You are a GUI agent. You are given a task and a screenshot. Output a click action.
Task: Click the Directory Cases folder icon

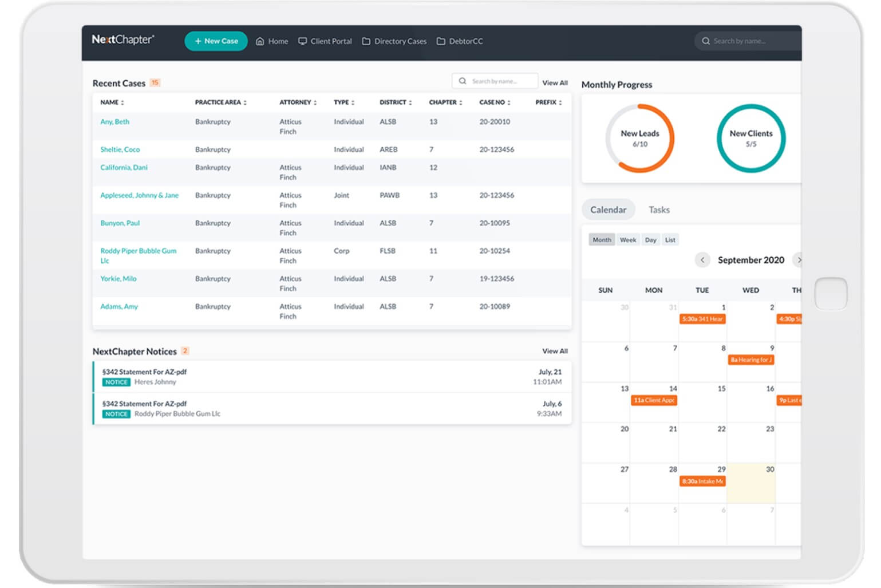pyautogui.click(x=366, y=41)
